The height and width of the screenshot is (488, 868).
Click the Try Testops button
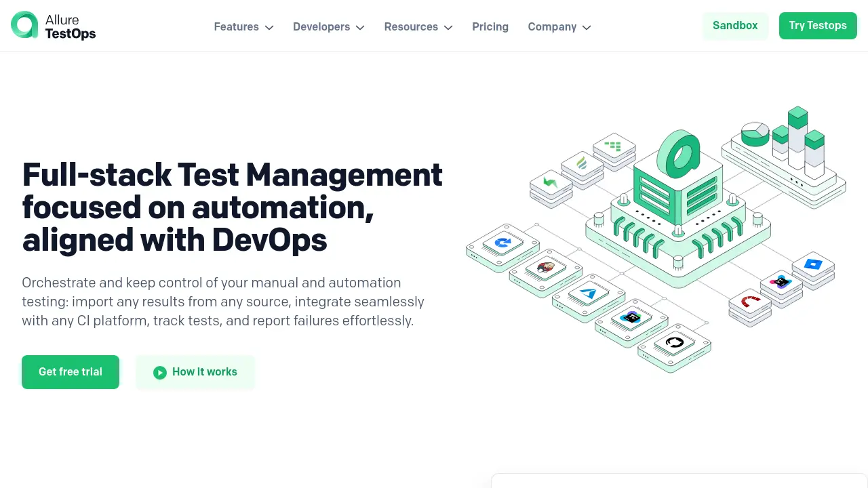818,26
